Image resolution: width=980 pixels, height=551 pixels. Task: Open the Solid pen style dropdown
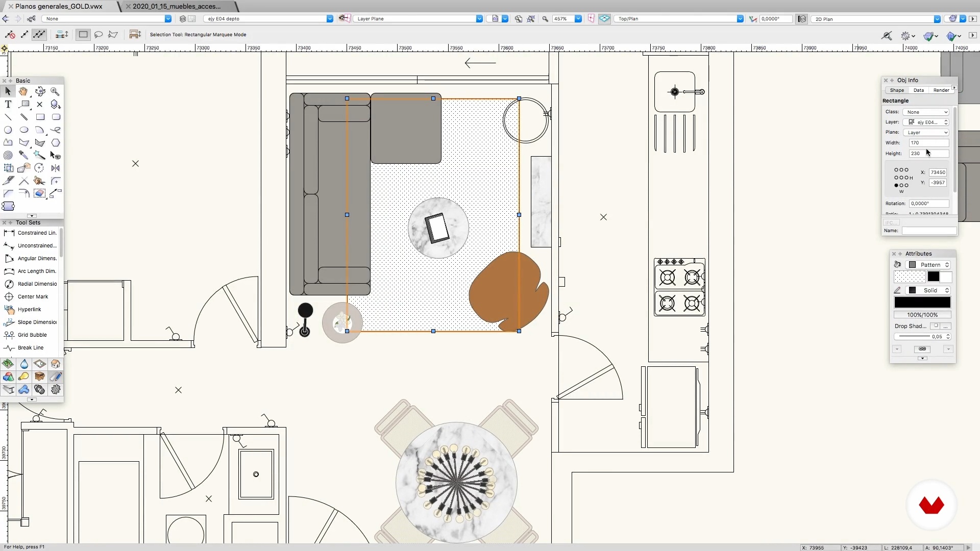(x=928, y=290)
